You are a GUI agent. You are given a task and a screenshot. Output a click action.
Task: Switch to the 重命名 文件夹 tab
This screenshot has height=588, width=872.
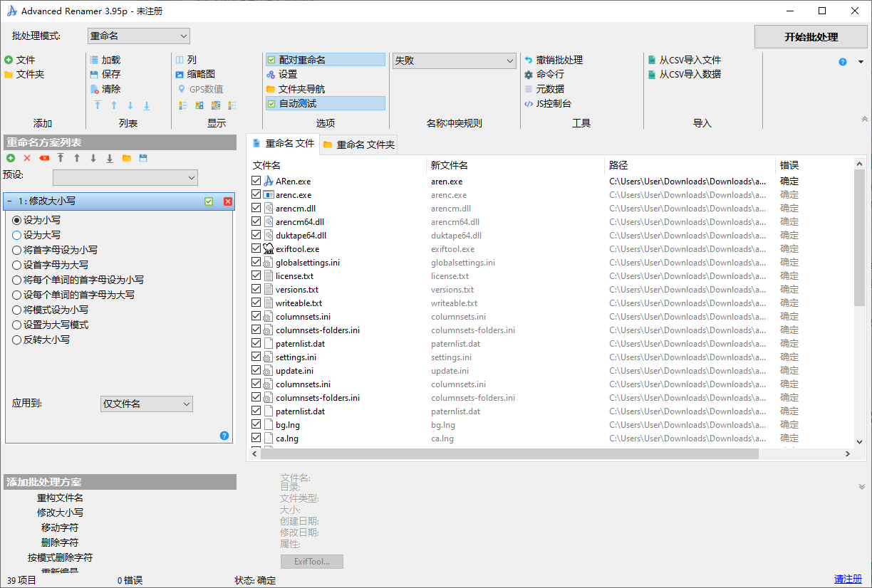click(358, 145)
